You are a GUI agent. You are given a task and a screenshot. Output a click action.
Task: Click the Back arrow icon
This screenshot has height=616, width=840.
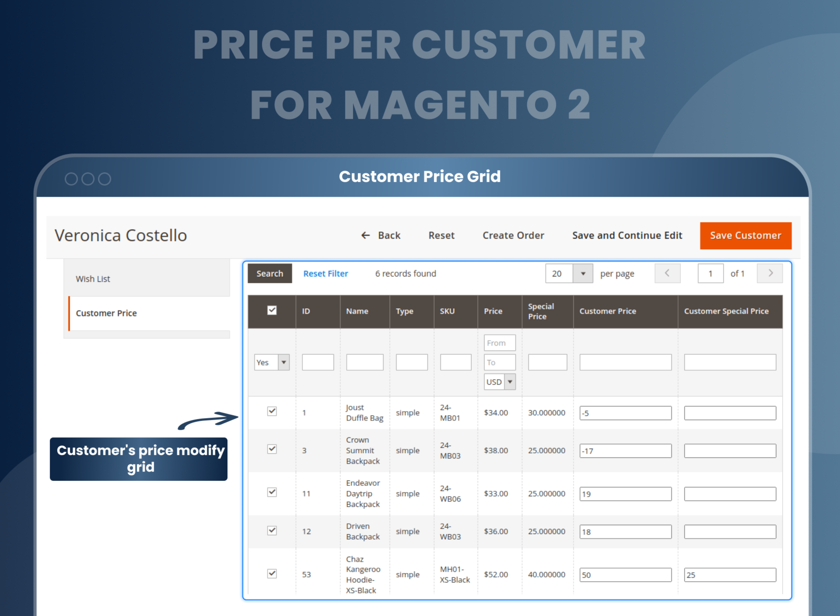366,235
